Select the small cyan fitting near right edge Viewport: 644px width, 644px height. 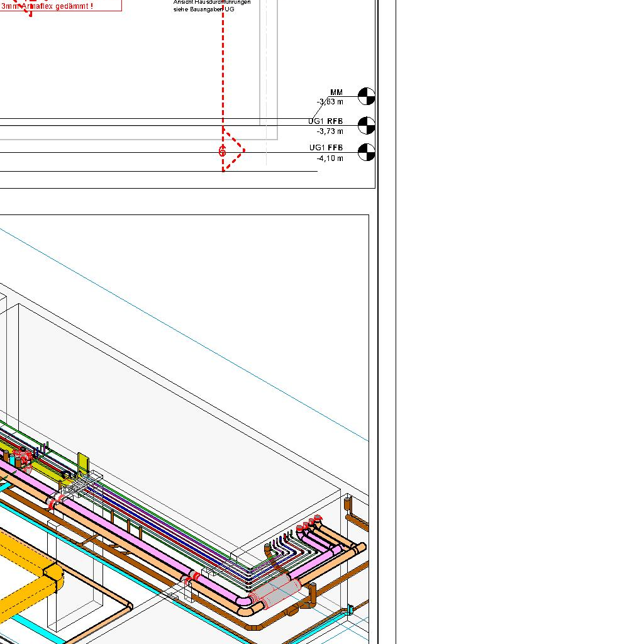[x=350, y=609]
